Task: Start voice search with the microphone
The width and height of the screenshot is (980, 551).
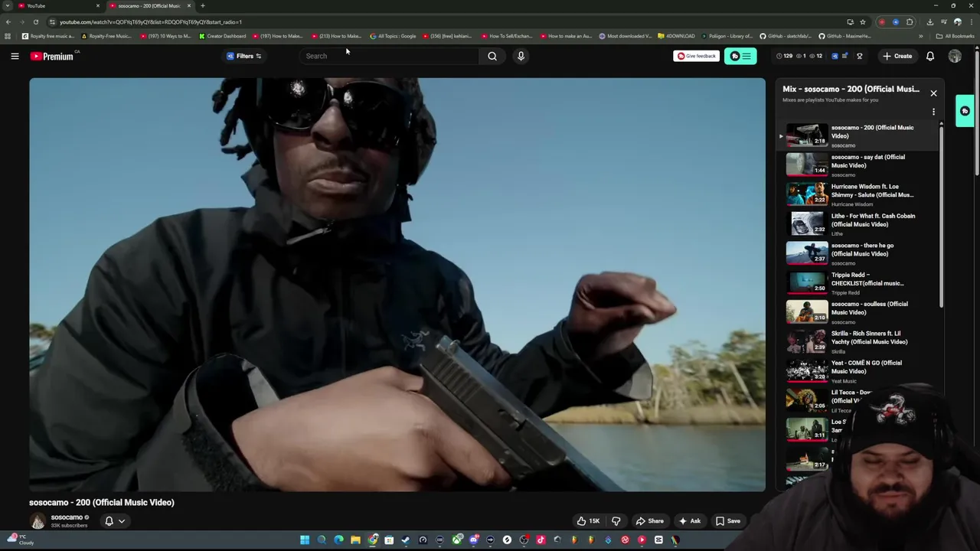Action: [x=521, y=56]
